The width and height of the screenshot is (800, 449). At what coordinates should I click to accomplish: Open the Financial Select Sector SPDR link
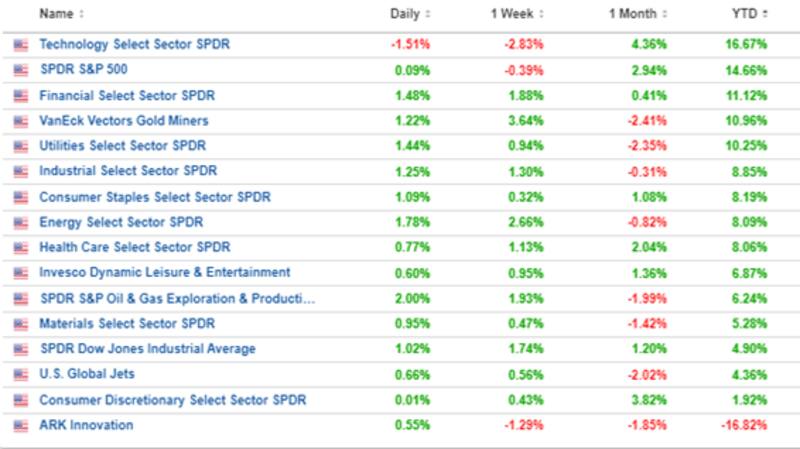tap(127, 96)
